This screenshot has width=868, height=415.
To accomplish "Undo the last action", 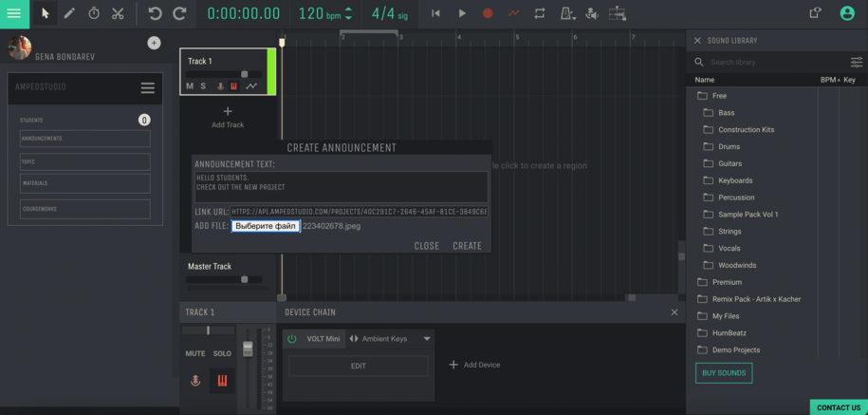I will coord(155,14).
